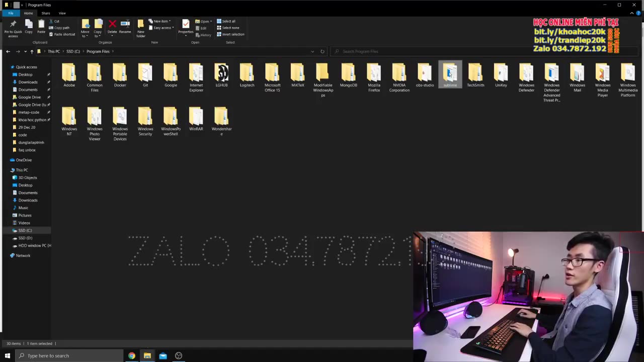Viewport: 644px width, 362px height.
Task: Select the UniKey folder
Action: click(501, 75)
